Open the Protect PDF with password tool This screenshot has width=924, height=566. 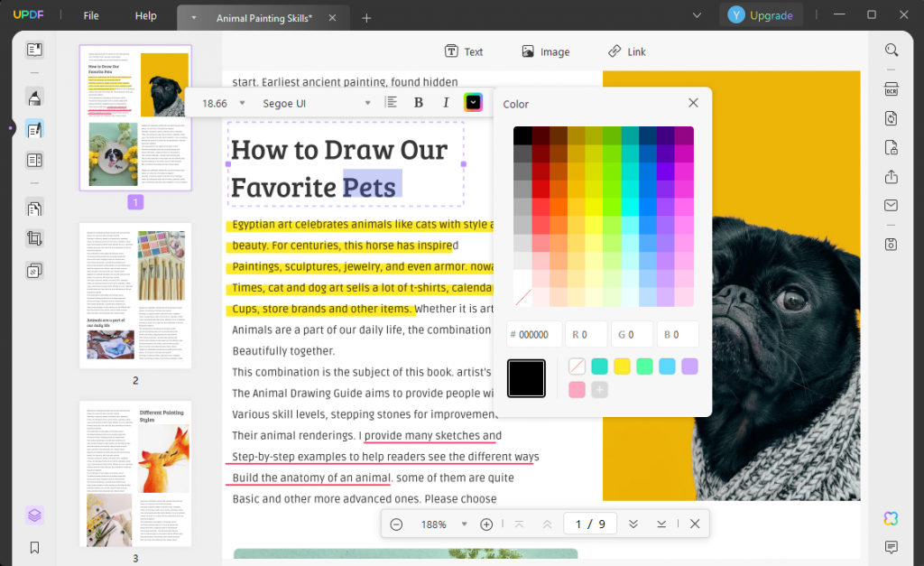892,146
